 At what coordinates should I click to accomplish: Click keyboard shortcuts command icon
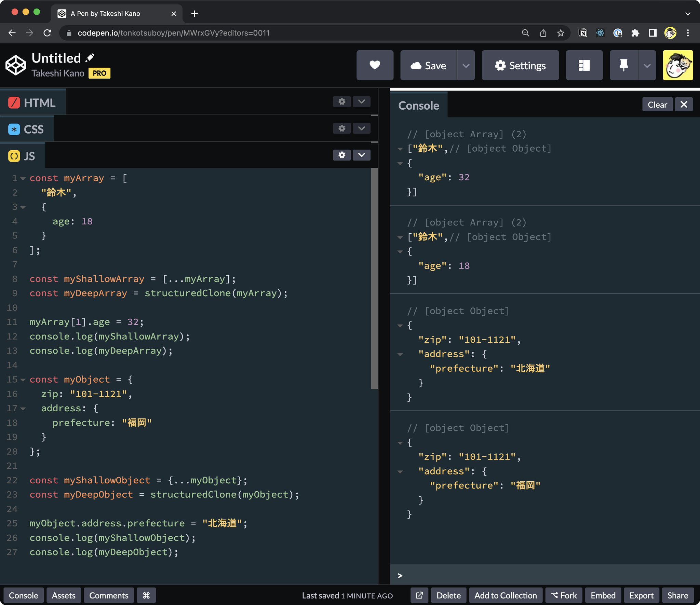[x=146, y=595]
